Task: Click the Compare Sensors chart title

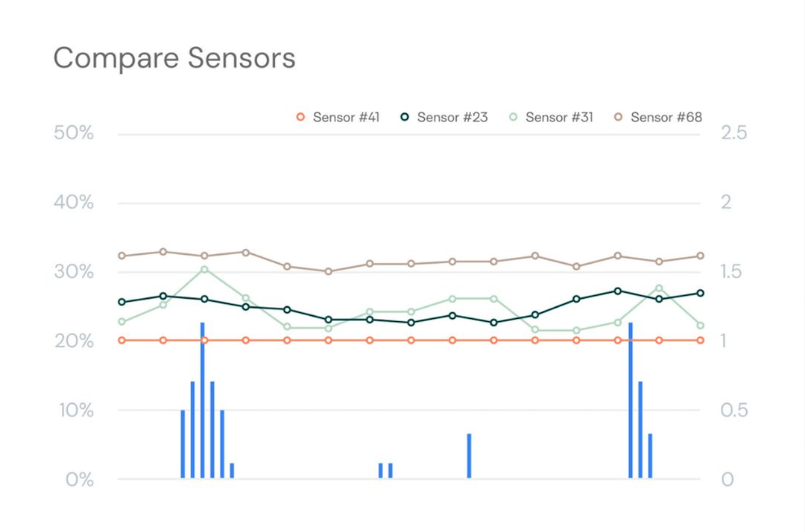Action: [x=174, y=58]
